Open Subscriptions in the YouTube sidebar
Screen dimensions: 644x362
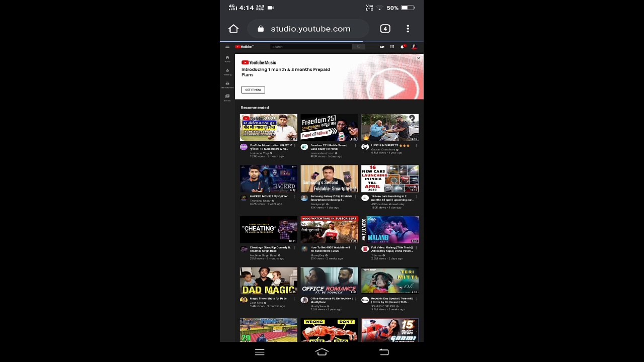point(227,85)
